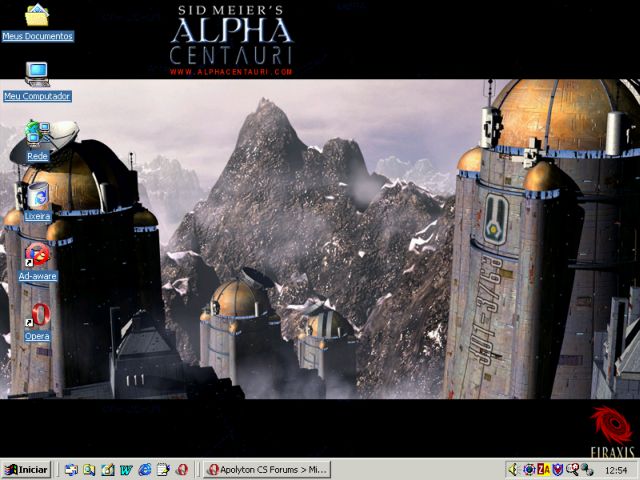Click the 12:54 taskbar clock
The width and height of the screenshot is (640, 480).
coord(616,471)
